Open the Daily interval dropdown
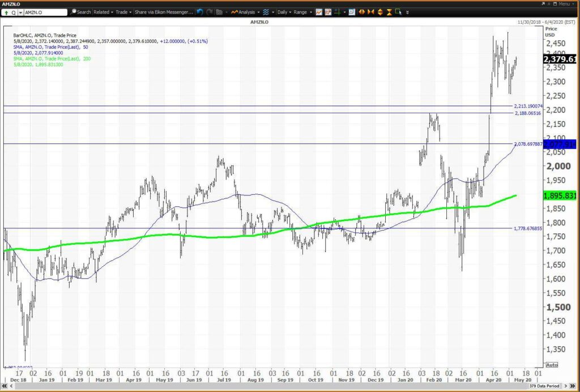The height and width of the screenshot is (392, 580). click(284, 12)
